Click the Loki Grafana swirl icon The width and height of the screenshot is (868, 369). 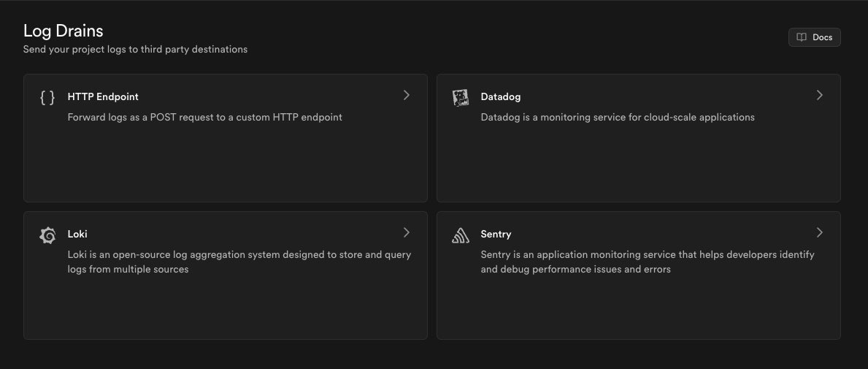coord(47,235)
